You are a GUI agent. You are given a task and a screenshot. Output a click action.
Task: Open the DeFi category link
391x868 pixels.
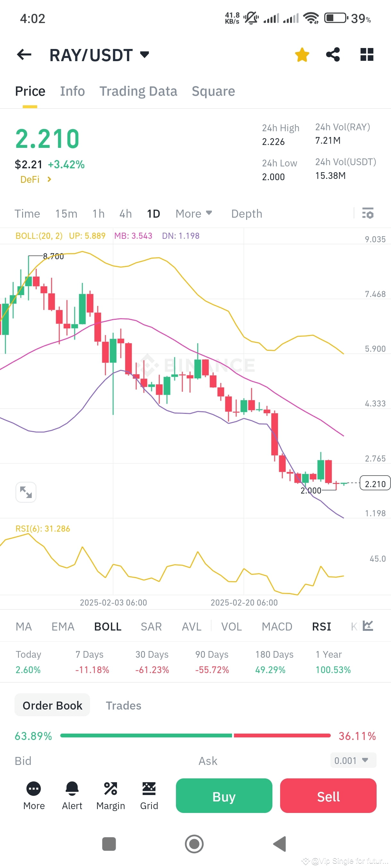tap(34, 179)
